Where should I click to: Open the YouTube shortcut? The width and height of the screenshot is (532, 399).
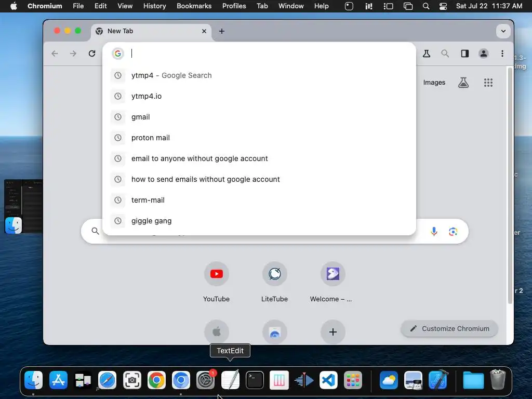pyautogui.click(x=217, y=282)
